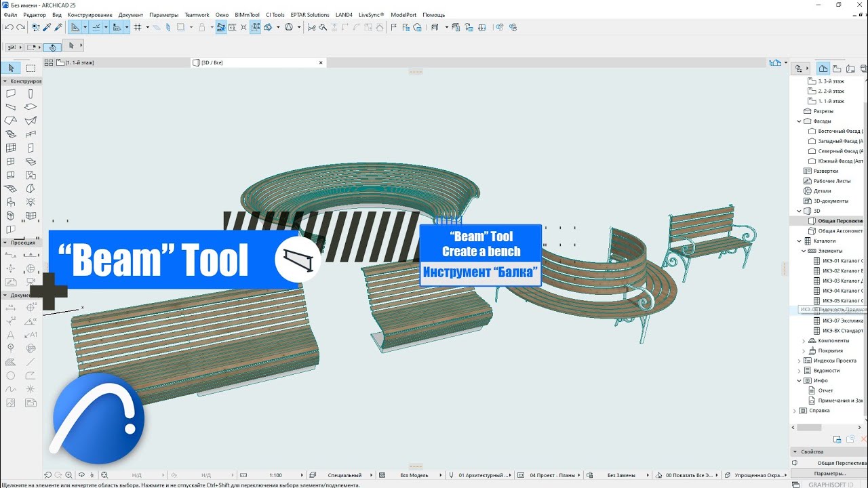Click the Eyedropper pick-up parameters icon
Image resolution: width=868 pixels, height=488 pixels.
click(x=47, y=28)
